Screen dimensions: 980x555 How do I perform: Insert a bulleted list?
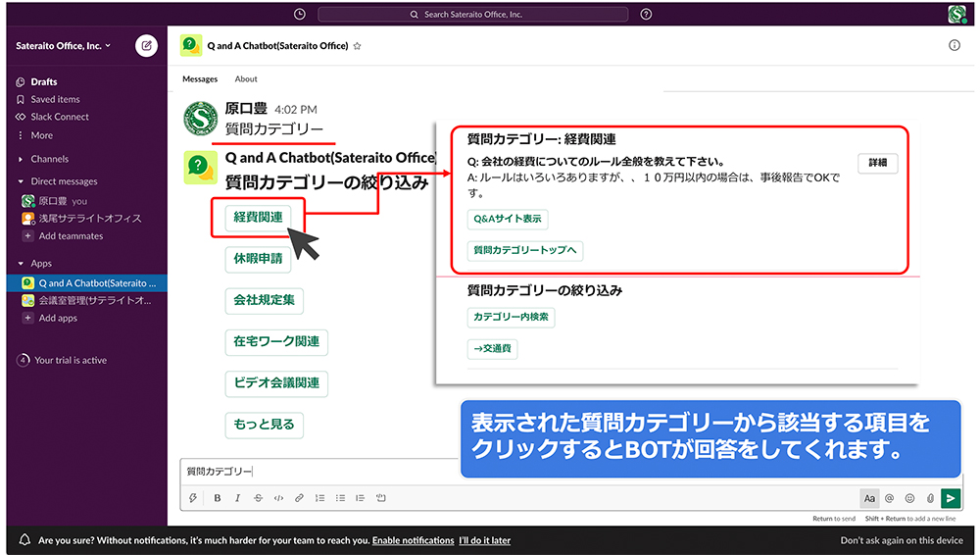340,498
